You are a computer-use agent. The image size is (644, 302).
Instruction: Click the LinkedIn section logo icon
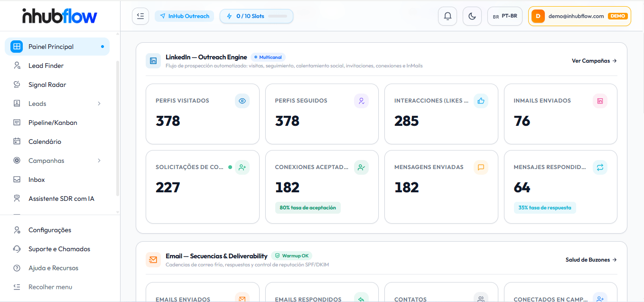(x=153, y=61)
